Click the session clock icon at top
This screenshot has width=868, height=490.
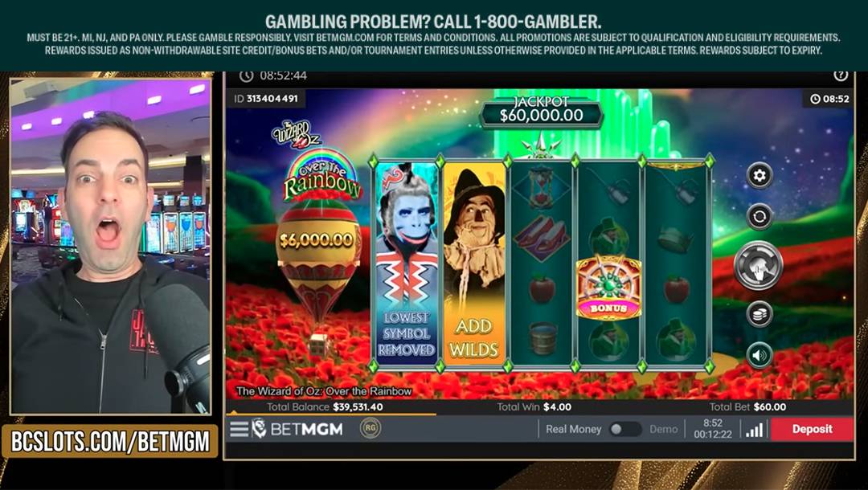click(247, 76)
